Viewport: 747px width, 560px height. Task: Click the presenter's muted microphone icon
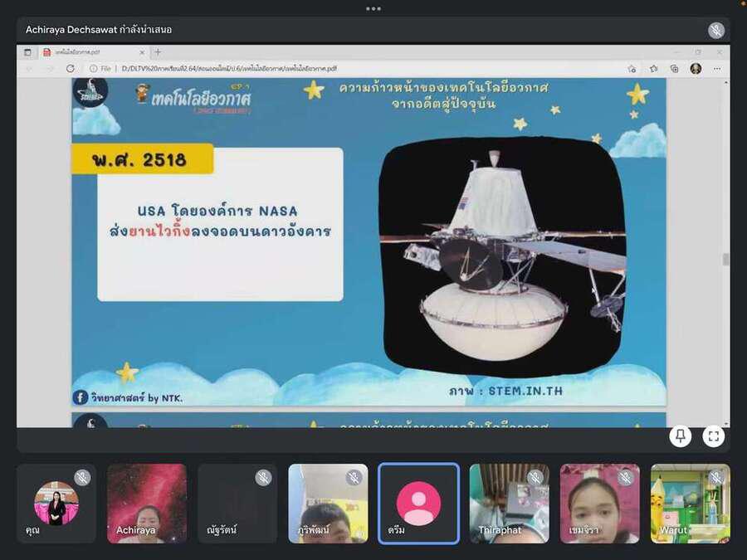(x=716, y=30)
